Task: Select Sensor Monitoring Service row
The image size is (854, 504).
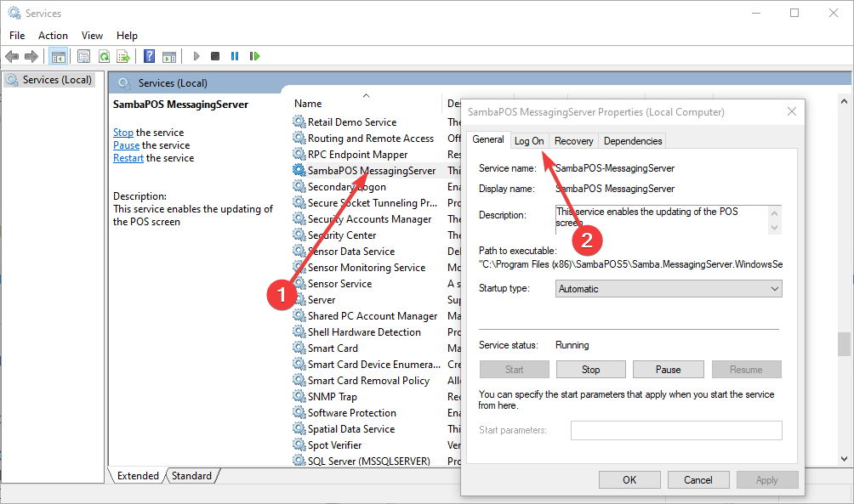Action: coord(367,267)
